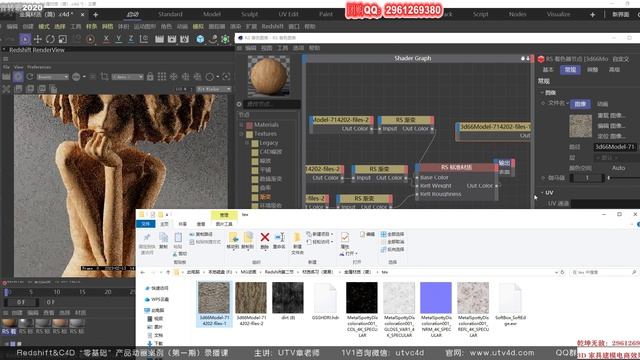Click the spline pen tool icon

pos(213,39)
